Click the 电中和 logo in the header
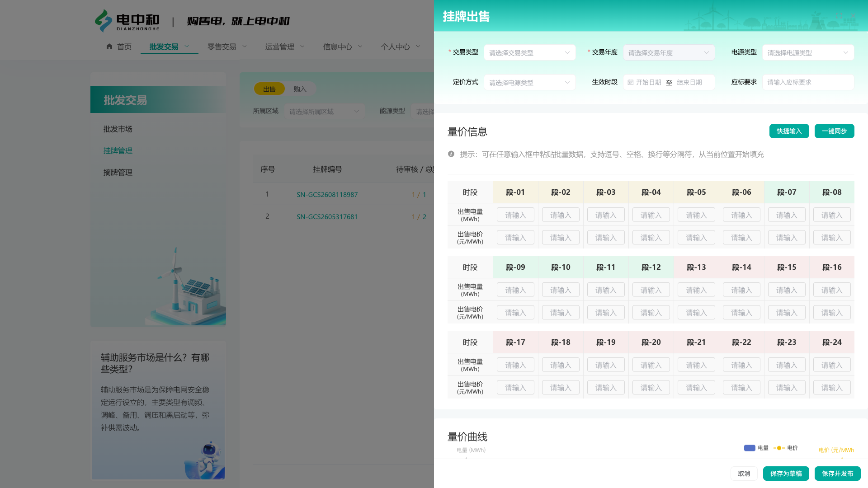This screenshot has height=488, width=868. pyautogui.click(x=127, y=21)
